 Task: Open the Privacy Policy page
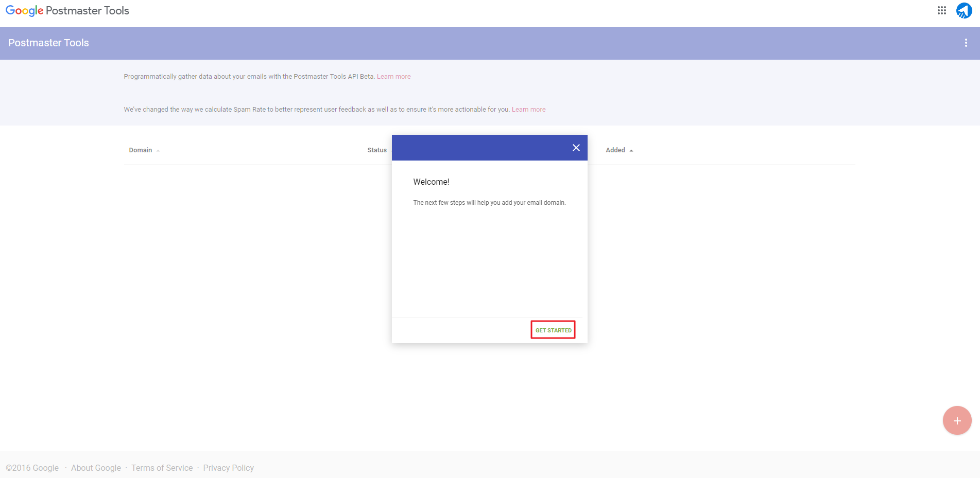(228, 468)
